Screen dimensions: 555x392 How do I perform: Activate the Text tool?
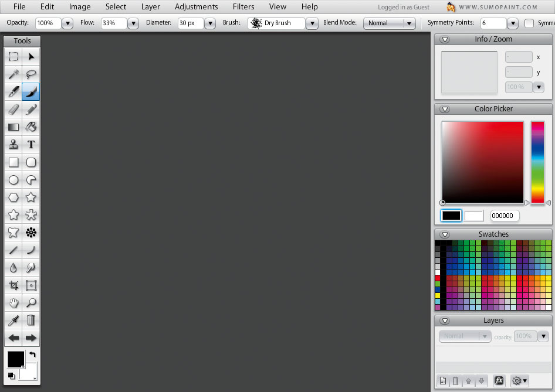click(x=31, y=145)
